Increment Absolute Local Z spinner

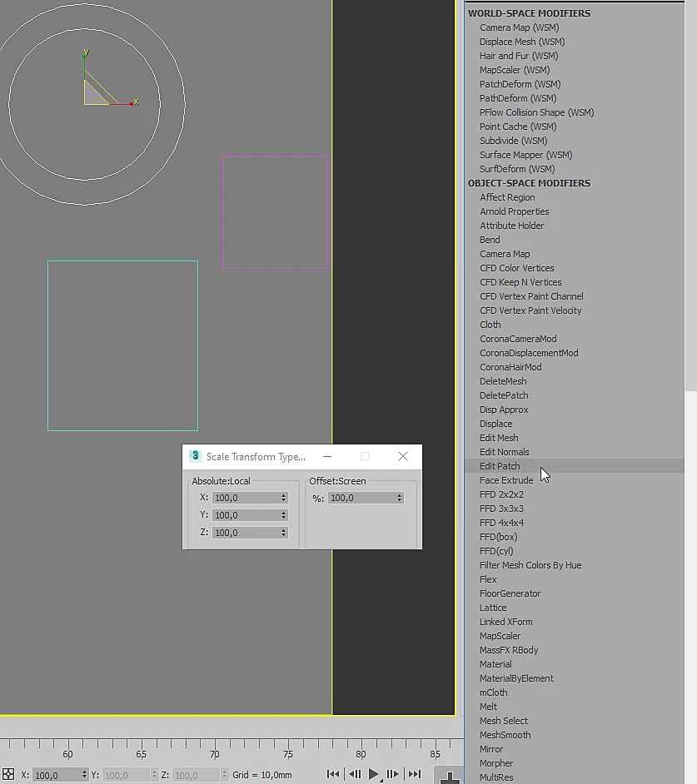tap(283, 530)
